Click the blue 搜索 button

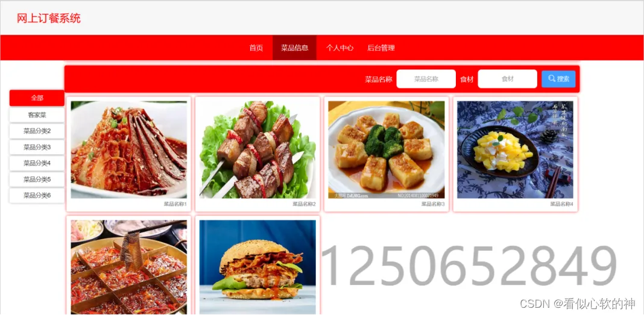coord(558,79)
